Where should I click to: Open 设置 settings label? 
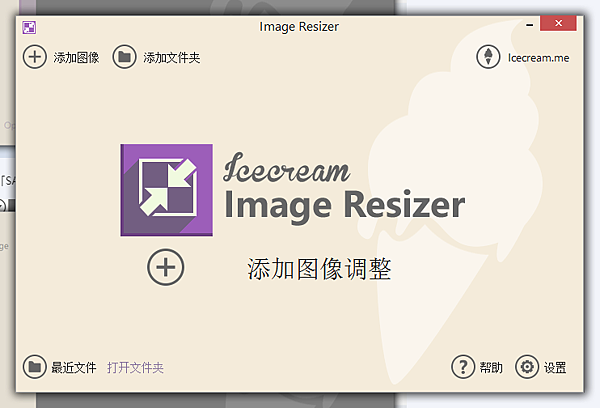tap(555, 367)
